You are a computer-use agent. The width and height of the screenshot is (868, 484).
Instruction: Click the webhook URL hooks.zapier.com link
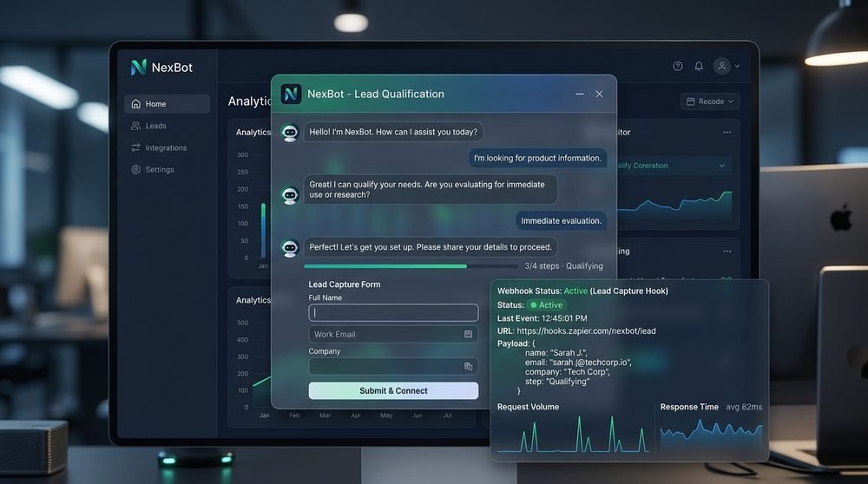(x=586, y=330)
